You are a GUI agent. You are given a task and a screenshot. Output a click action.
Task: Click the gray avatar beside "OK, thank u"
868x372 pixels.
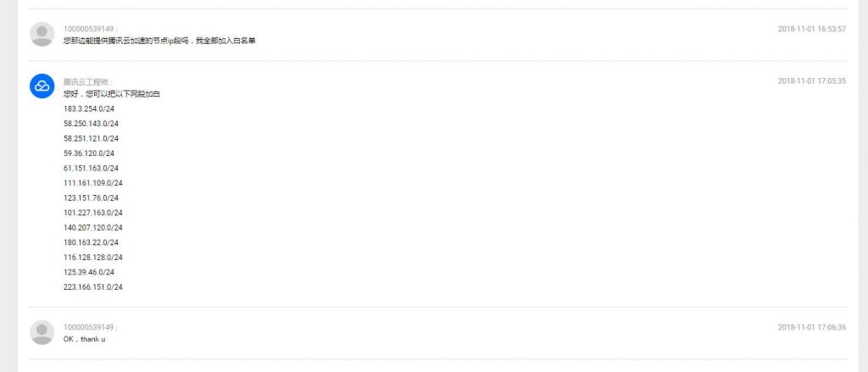42,332
